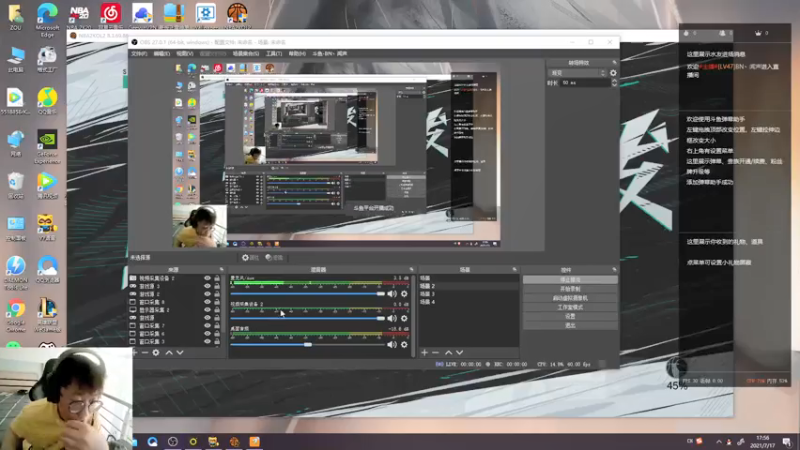Click the 工作室模式 studio mode button
The image size is (800, 450).
[x=570, y=307]
